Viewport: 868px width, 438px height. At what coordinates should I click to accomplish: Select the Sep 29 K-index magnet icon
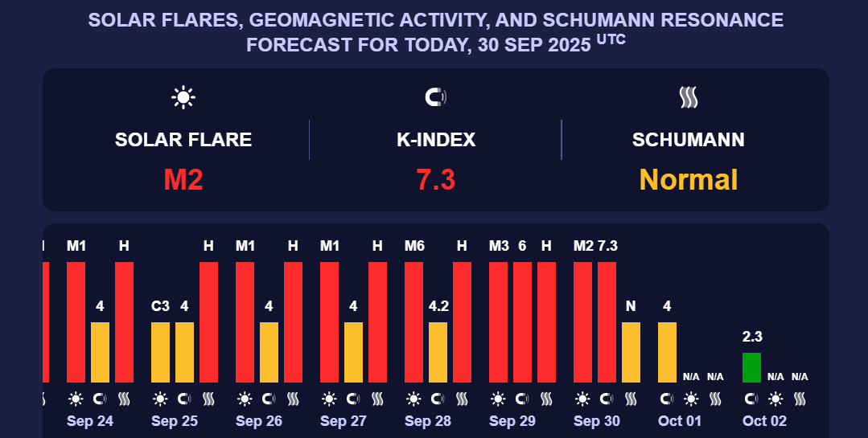click(522, 399)
